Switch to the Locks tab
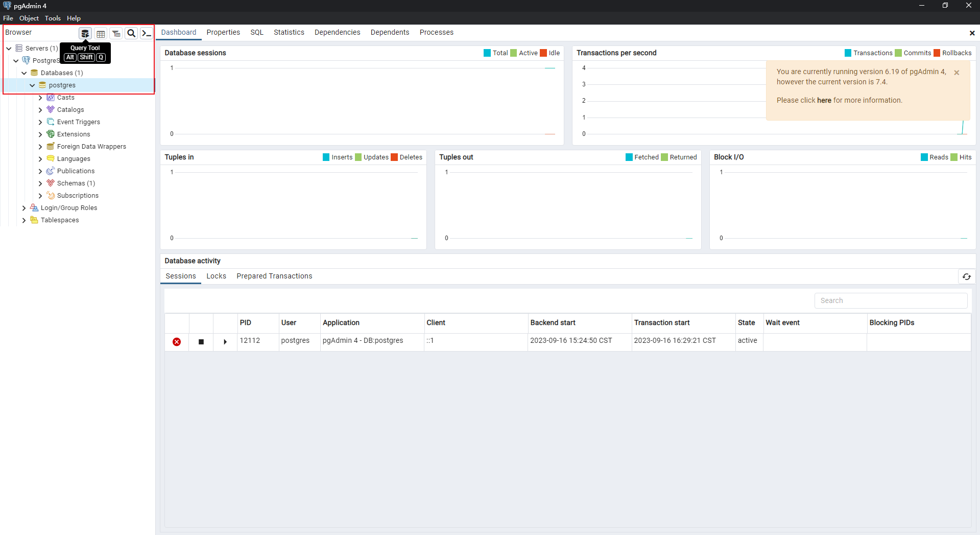Image resolution: width=980 pixels, height=535 pixels. tap(216, 276)
